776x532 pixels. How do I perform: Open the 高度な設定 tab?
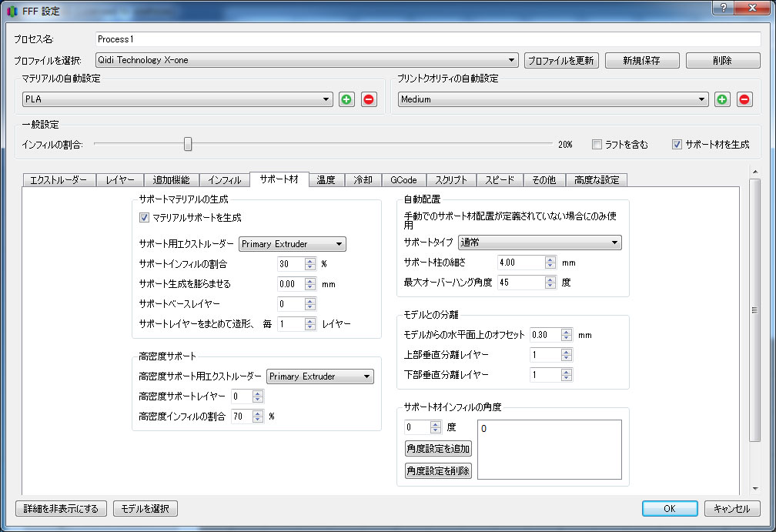pos(597,180)
